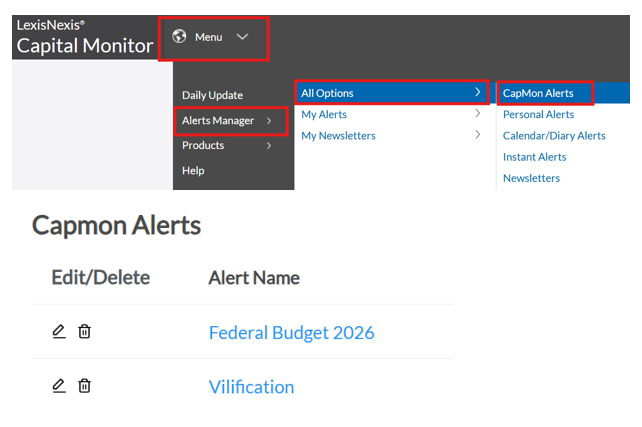Edit the Federal Budget 2026 alert
Image resolution: width=642 pixels, height=427 pixels.
(59, 331)
